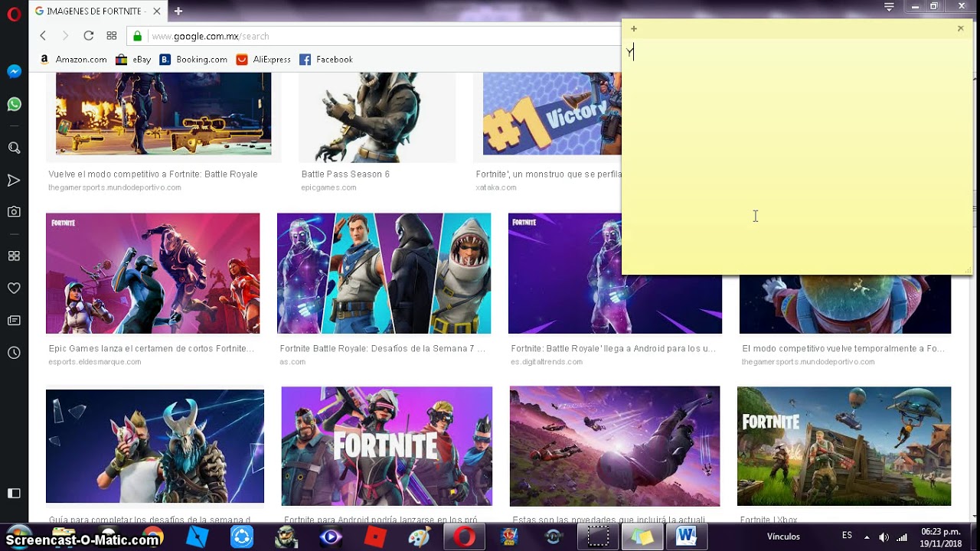This screenshot has width=980, height=551.
Task: View the green lock security badge
Action: [x=138, y=36]
